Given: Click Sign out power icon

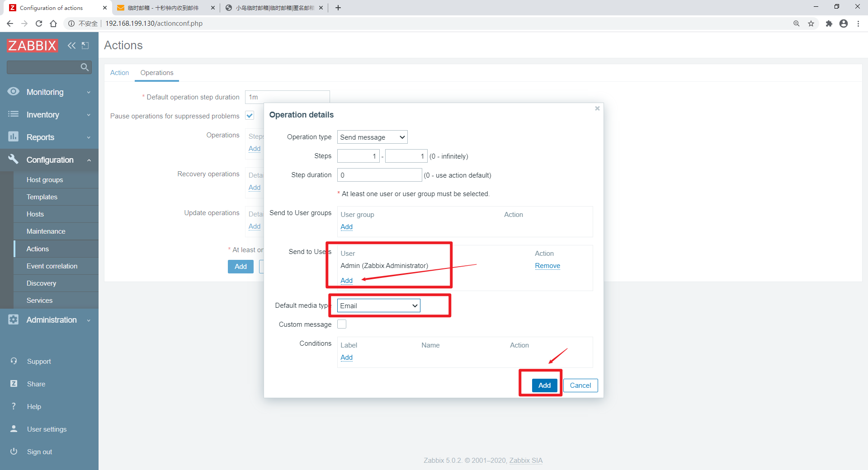Looking at the screenshot, I should tap(14, 451).
